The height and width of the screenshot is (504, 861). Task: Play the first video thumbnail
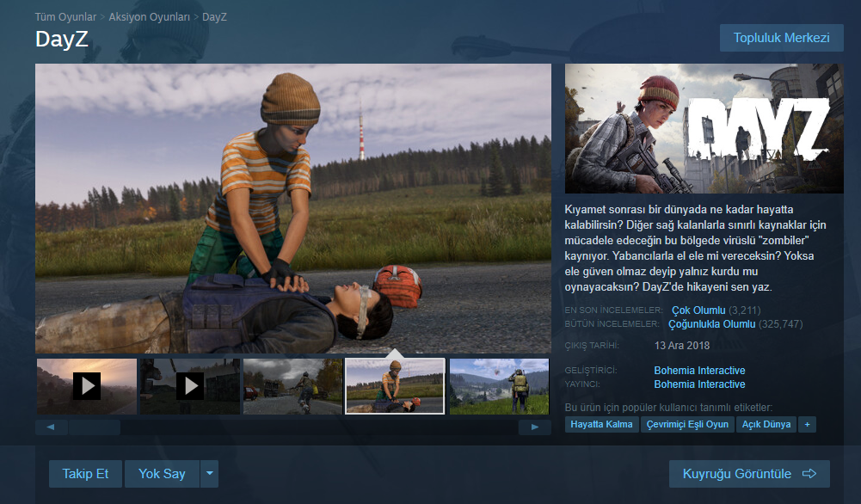click(x=86, y=386)
